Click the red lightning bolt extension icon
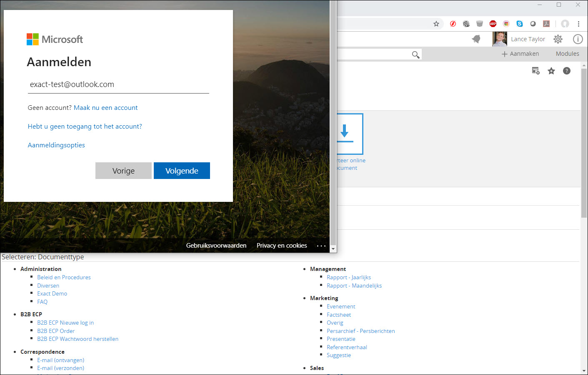The image size is (588, 375). pyautogui.click(x=453, y=24)
